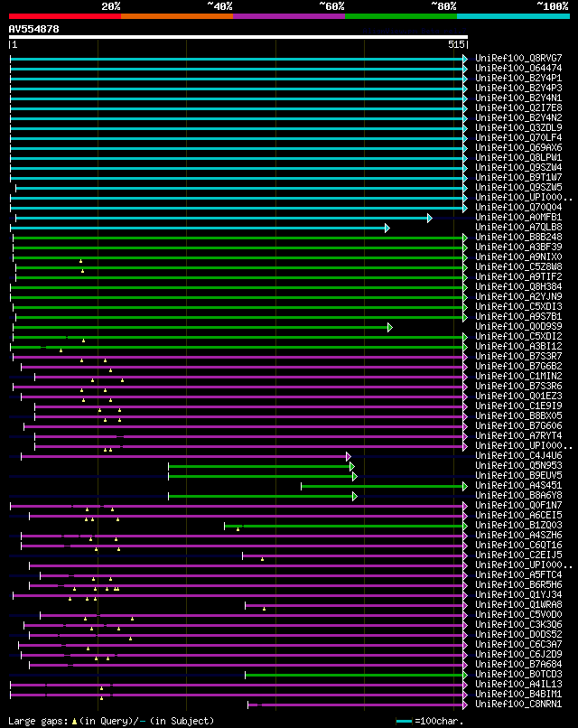The height and width of the screenshot is (728, 578).
Task: Choose the UniRef100_Q1YJ34 entry
Action: click(x=518, y=594)
